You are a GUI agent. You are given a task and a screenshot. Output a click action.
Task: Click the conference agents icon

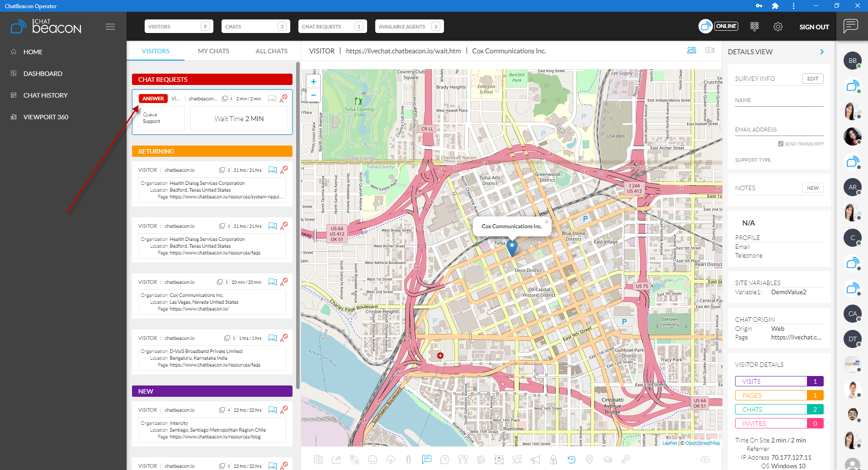point(517,460)
